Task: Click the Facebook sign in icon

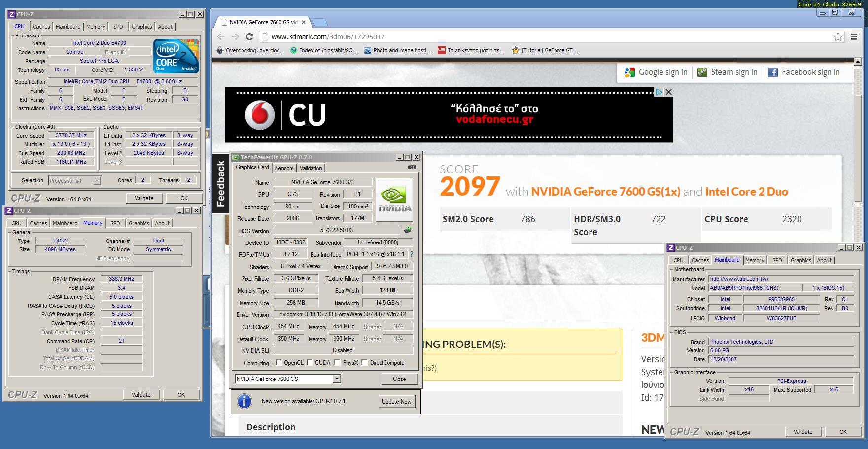Action: click(x=773, y=72)
